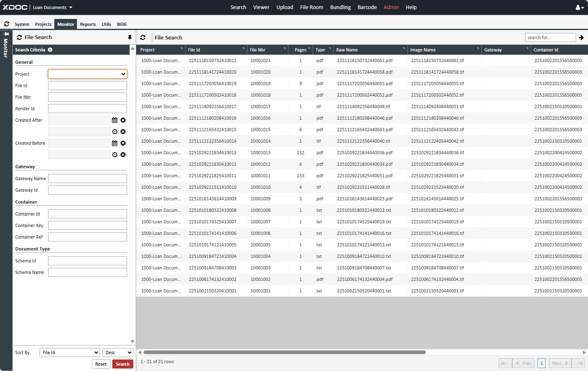Open the Sort By File Id dropdown
This screenshot has width=588, height=371.
(70, 352)
